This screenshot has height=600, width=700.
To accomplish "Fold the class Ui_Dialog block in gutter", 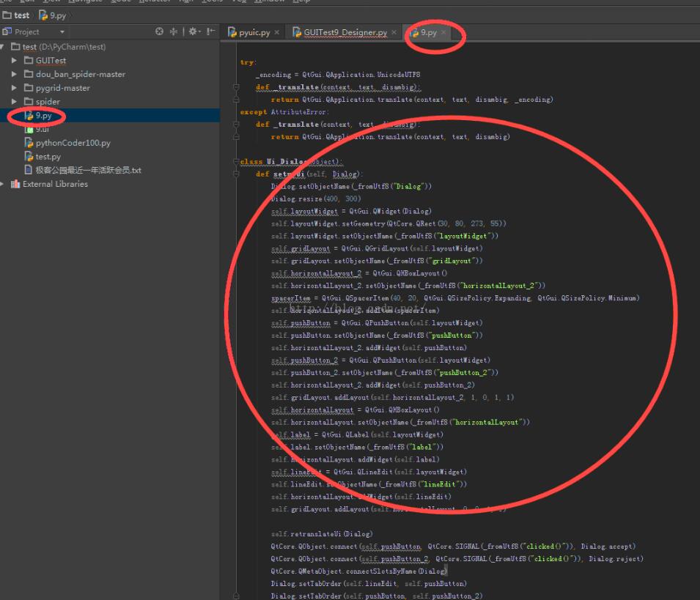I will 236,162.
